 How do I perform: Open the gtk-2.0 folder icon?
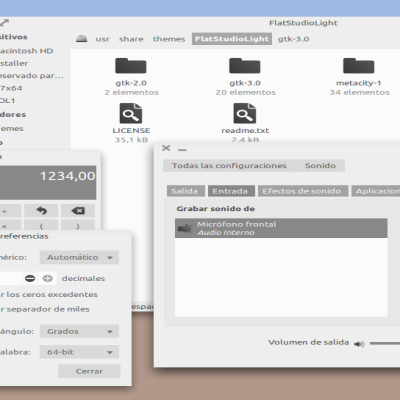click(x=131, y=66)
